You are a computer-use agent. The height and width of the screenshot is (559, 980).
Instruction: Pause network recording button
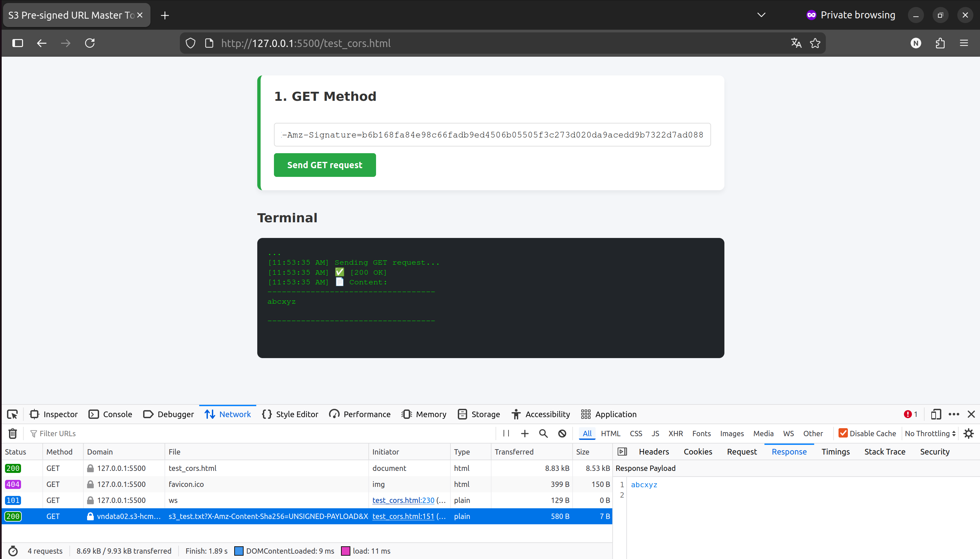pyautogui.click(x=506, y=434)
